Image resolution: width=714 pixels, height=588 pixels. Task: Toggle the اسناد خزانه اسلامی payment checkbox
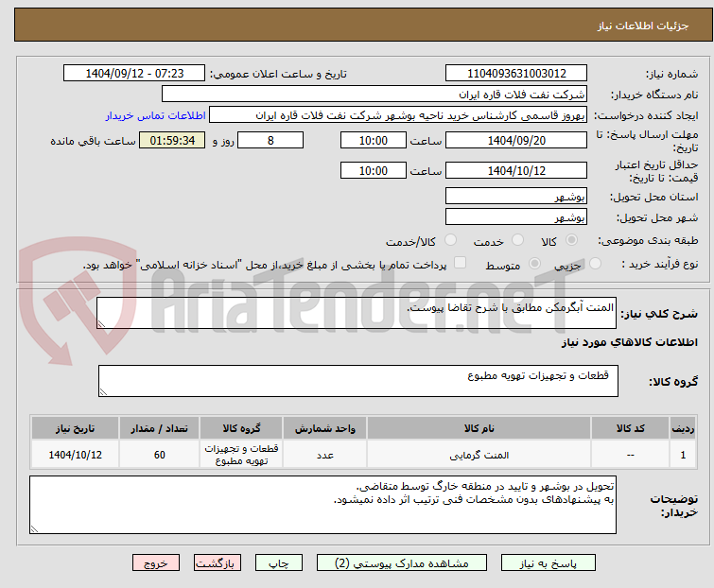tap(461, 263)
